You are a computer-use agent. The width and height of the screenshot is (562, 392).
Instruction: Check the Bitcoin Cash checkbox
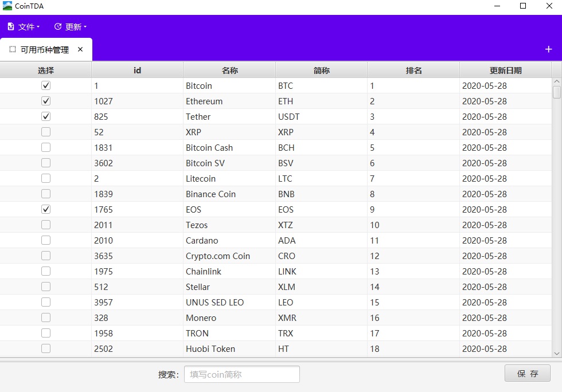click(46, 147)
